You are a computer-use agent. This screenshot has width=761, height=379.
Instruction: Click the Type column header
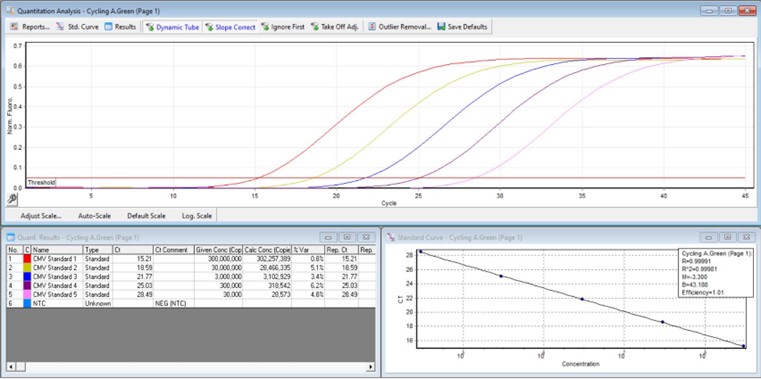pyautogui.click(x=98, y=250)
